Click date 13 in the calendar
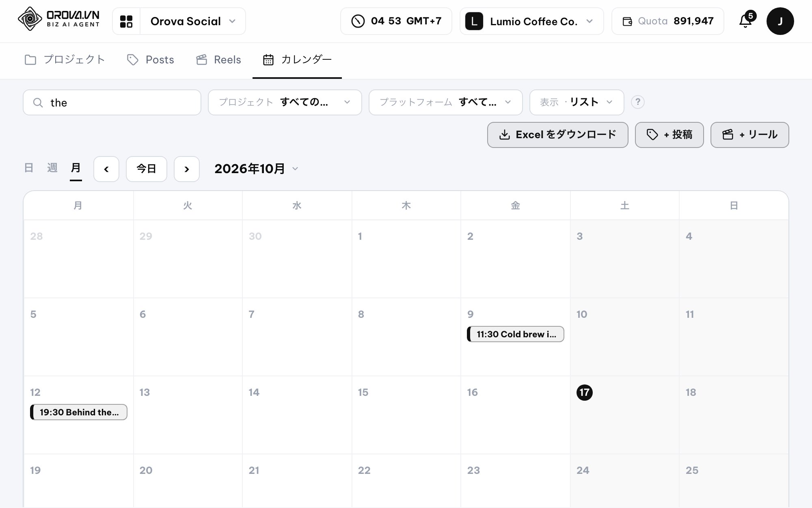The height and width of the screenshot is (508, 812). [x=145, y=392]
